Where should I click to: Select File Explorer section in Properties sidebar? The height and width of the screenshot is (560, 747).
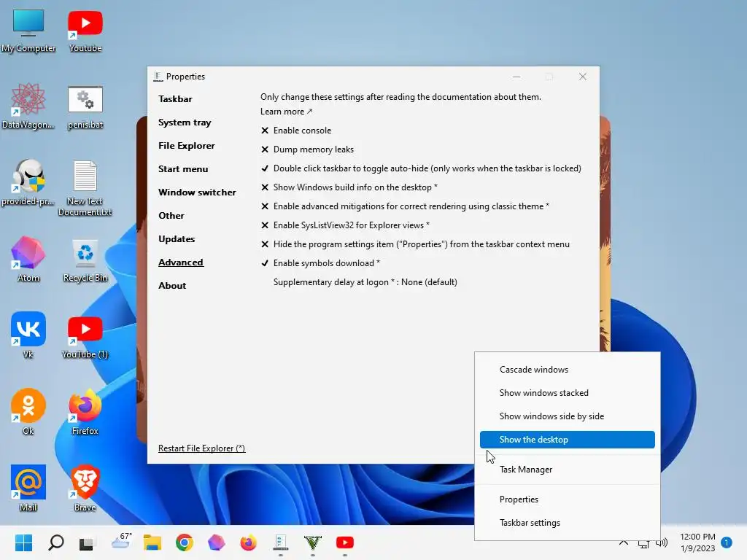coord(187,146)
